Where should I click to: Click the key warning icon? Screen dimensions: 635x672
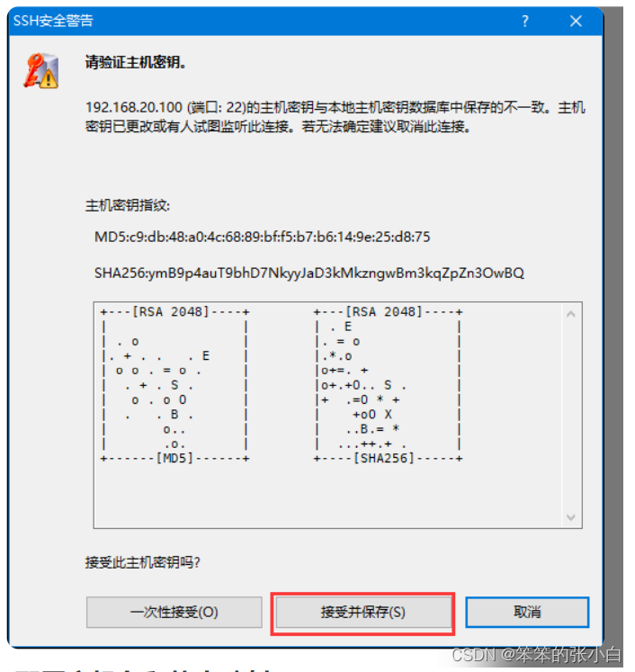[41, 71]
